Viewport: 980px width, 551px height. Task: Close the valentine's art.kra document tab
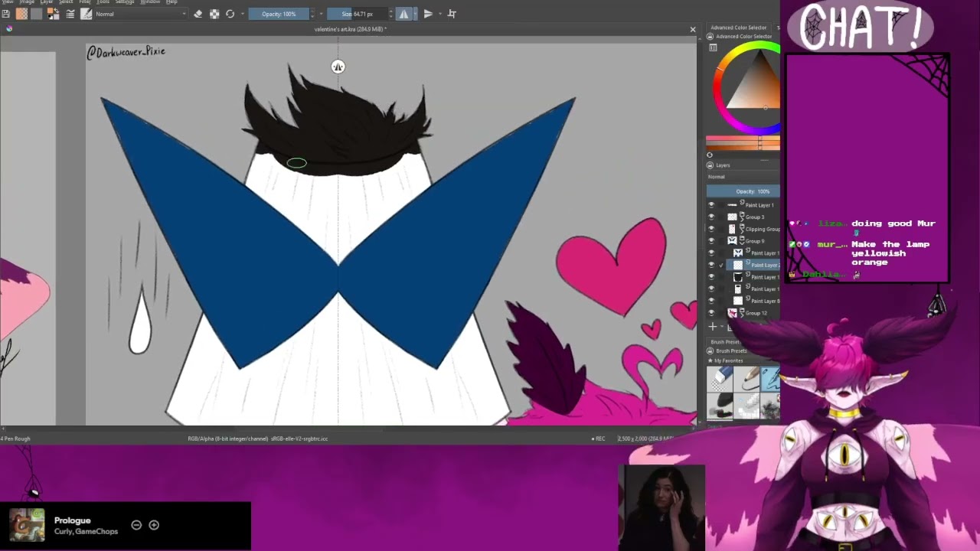click(x=693, y=30)
